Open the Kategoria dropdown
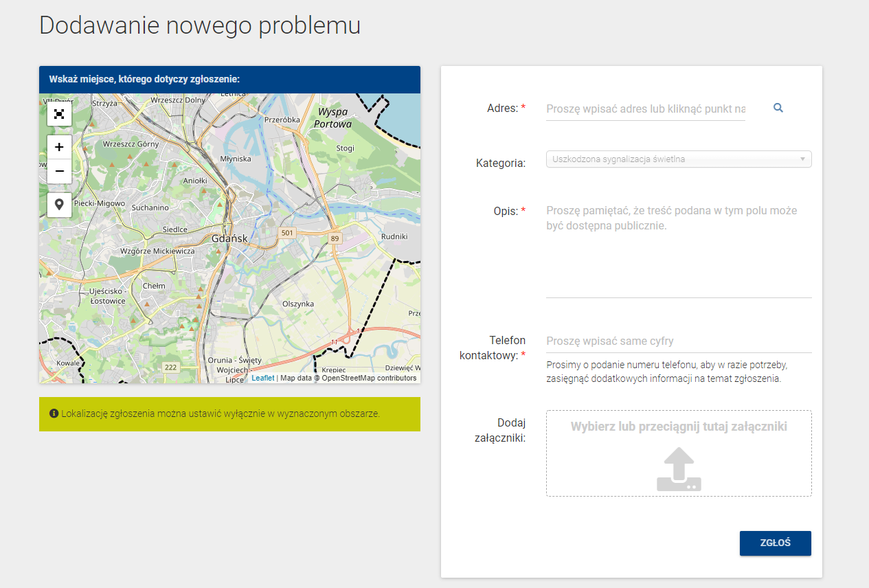This screenshot has height=588, width=869. click(x=679, y=159)
